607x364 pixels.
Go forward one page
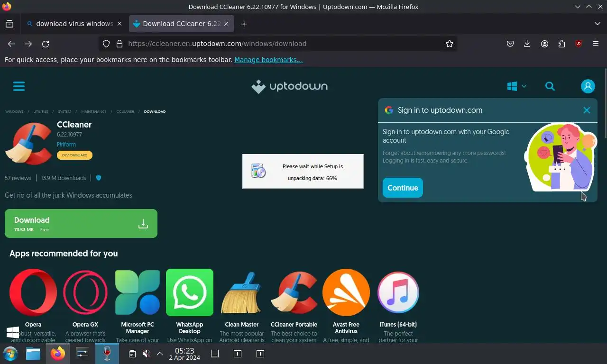(28, 44)
